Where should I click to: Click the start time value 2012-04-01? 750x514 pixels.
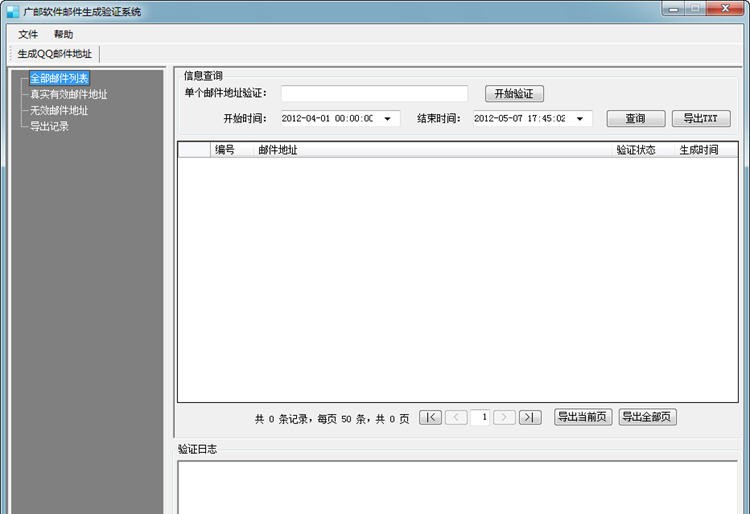pyautogui.click(x=306, y=119)
